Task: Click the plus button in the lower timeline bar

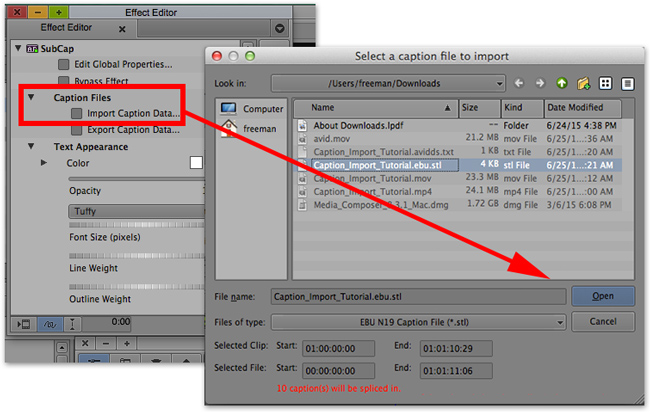Action: [x=127, y=344]
